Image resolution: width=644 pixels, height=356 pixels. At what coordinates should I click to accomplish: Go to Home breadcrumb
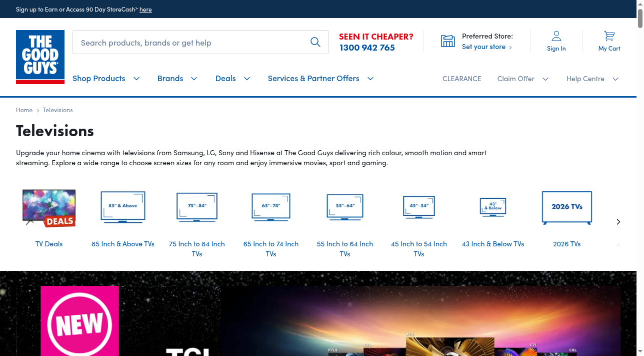tap(24, 110)
